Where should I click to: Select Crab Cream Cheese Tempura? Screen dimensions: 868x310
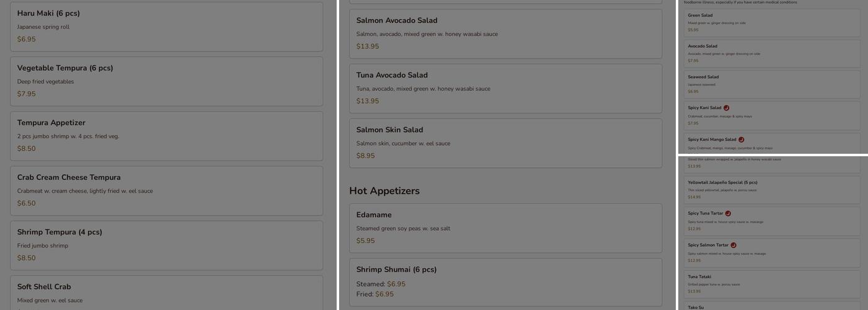point(166,190)
